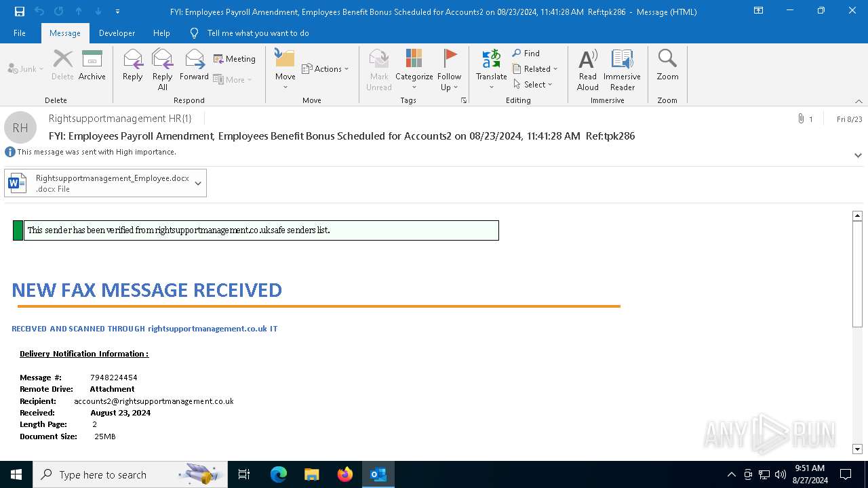Click Find in the Editing group
The image size is (868, 488).
(x=526, y=53)
